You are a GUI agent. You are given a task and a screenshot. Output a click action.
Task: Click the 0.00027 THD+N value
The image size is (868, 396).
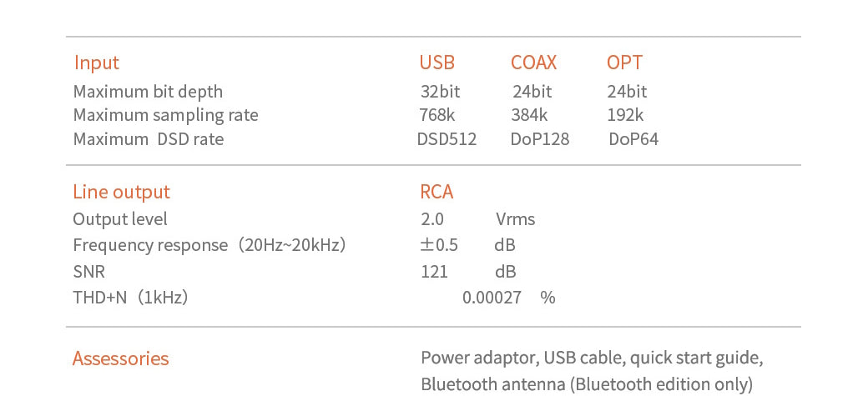(x=492, y=297)
